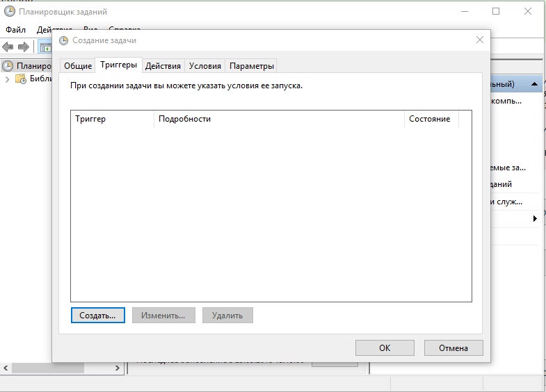Click the left scroll arrow in tree pane
Screen dimensions: 546x392
point(6,368)
